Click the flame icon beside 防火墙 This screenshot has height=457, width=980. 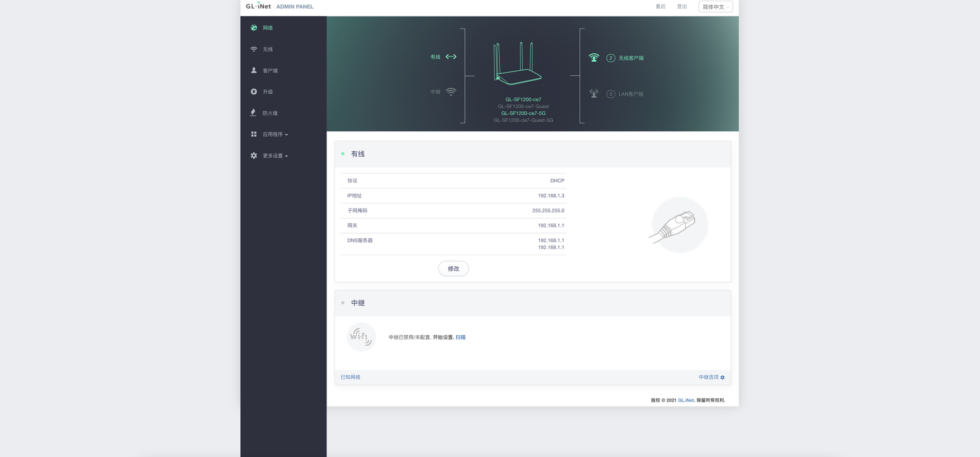(x=253, y=113)
